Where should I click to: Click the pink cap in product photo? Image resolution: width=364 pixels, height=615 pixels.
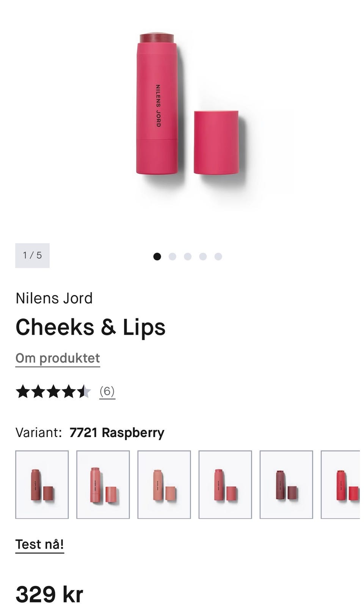coord(216,142)
